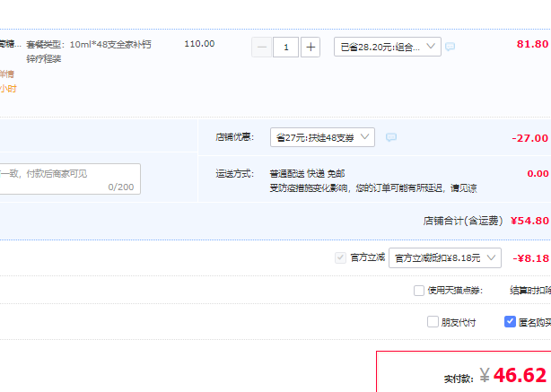Click the store discount amount -27.00

coord(530,138)
